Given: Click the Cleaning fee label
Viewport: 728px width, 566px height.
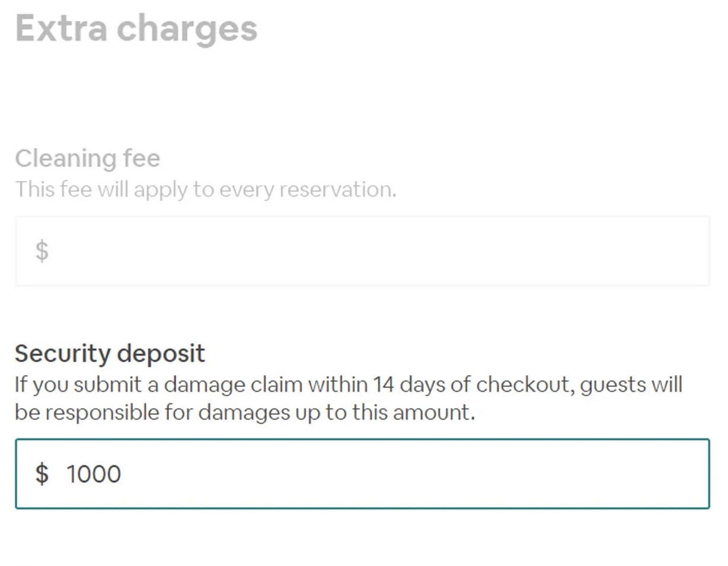Looking at the screenshot, I should pos(87,158).
